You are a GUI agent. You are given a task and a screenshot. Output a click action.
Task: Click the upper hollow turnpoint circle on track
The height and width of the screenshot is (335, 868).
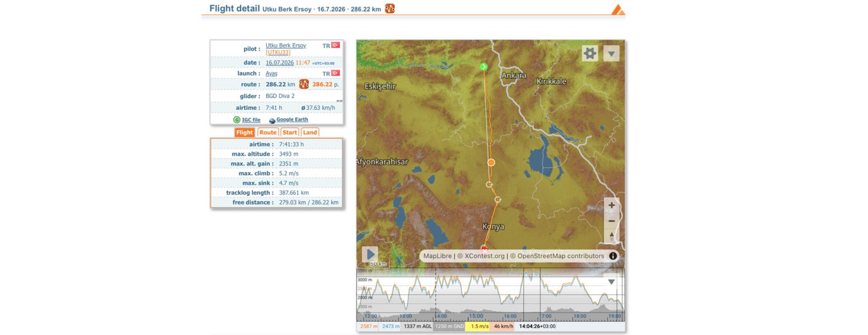[x=489, y=184]
